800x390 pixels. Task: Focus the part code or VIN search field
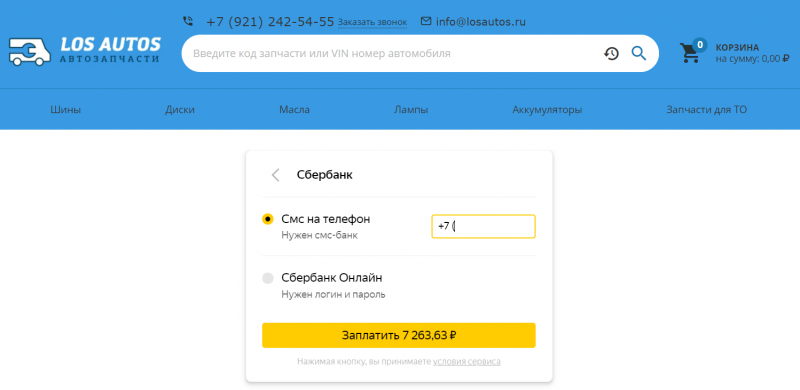click(x=393, y=53)
